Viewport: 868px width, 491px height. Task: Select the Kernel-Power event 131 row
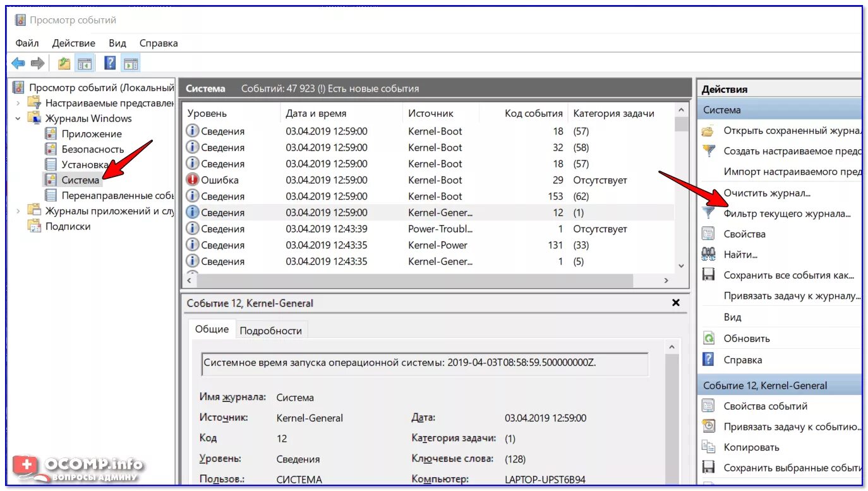[x=429, y=245]
